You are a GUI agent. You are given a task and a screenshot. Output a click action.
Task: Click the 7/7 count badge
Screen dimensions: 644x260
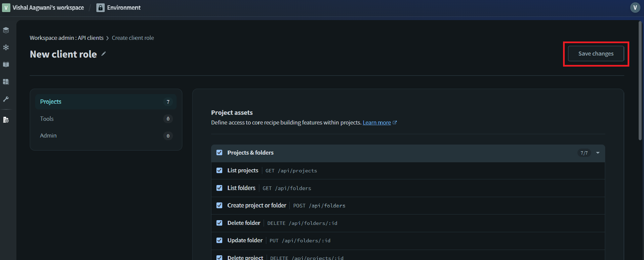584,153
